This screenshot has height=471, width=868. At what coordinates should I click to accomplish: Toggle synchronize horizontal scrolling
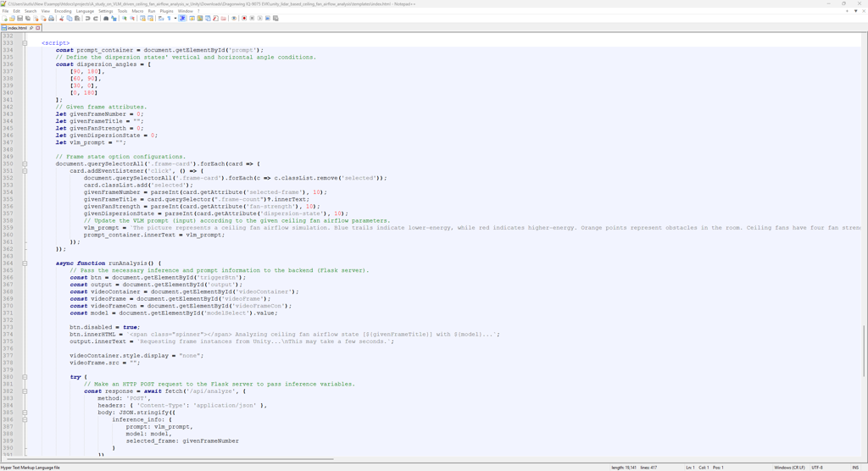151,19
